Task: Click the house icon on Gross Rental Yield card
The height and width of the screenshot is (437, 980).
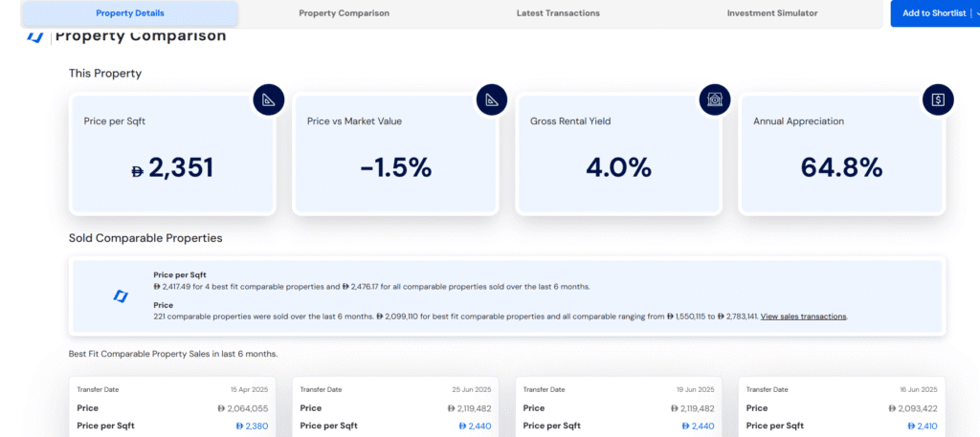Action: [x=715, y=99]
